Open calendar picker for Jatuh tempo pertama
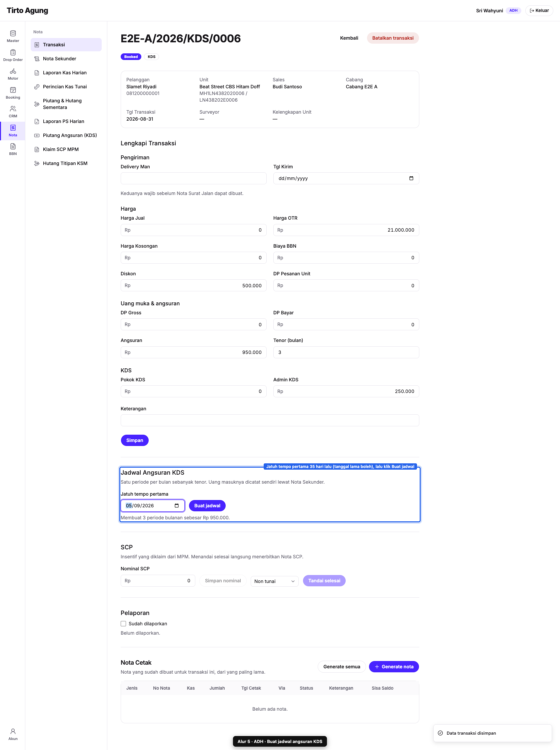Screen dimensions: 560x750 tap(176, 506)
